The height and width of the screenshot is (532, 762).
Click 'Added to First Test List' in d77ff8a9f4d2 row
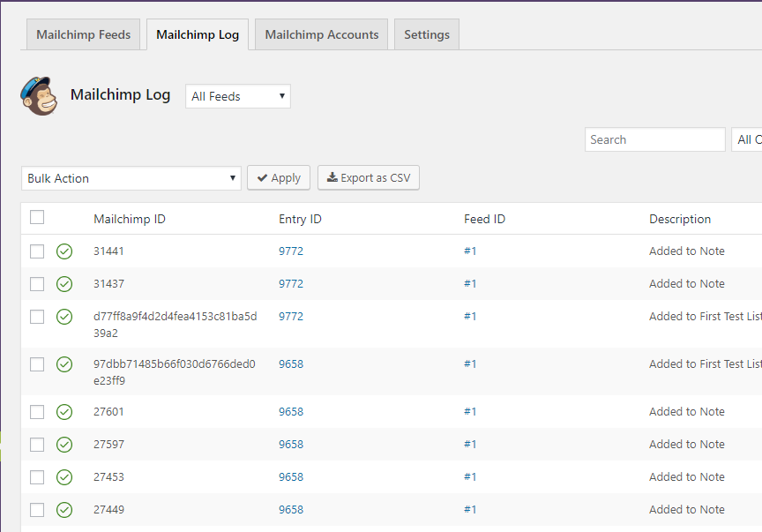706,317
